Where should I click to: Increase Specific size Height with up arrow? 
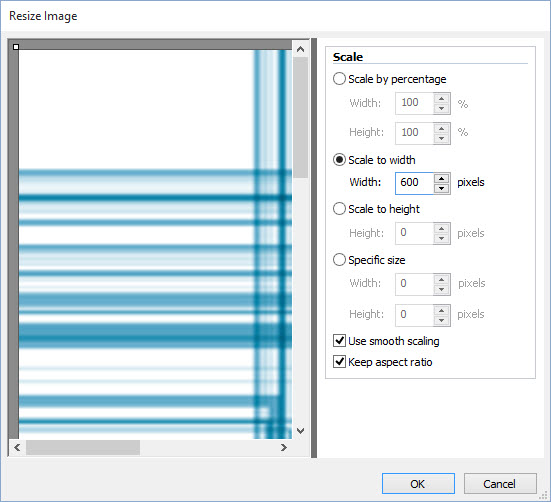coord(441,310)
